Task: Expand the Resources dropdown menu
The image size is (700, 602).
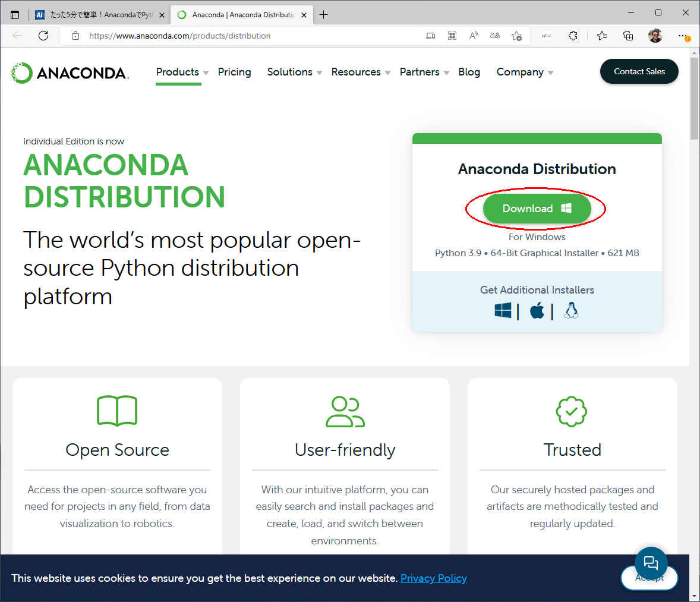Action: (360, 72)
